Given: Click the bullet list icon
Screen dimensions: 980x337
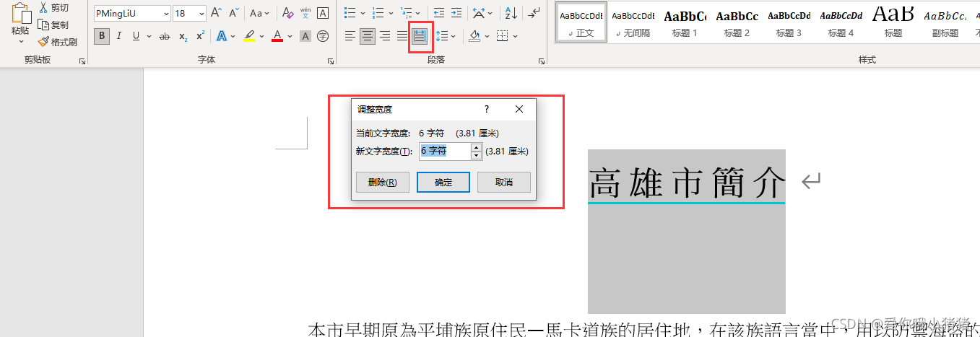Looking at the screenshot, I should [x=350, y=13].
